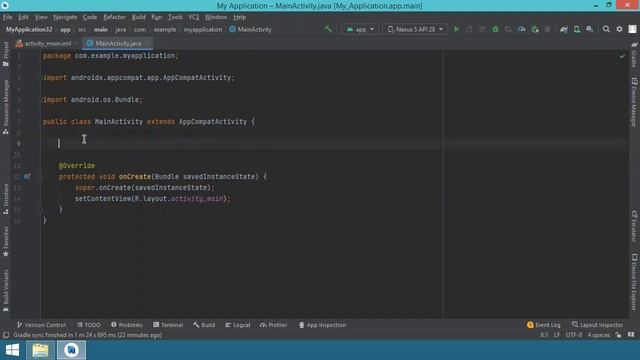Click the Apply Changes and Restart icon
Screen dimensions: 640x360
(469, 29)
